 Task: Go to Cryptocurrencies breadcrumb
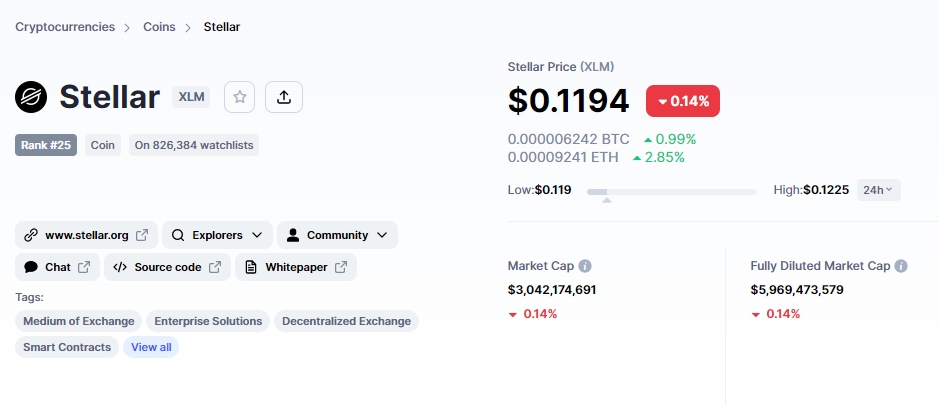[65, 27]
